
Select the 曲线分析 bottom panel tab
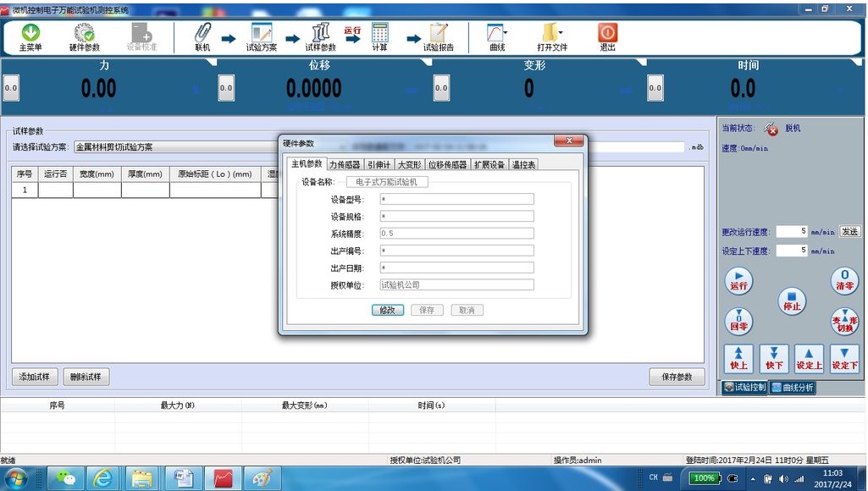click(793, 388)
